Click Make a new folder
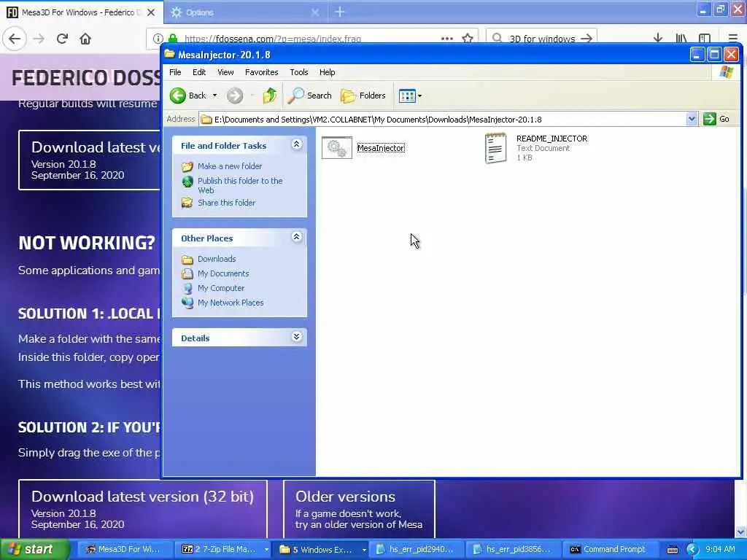 [230, 166]
